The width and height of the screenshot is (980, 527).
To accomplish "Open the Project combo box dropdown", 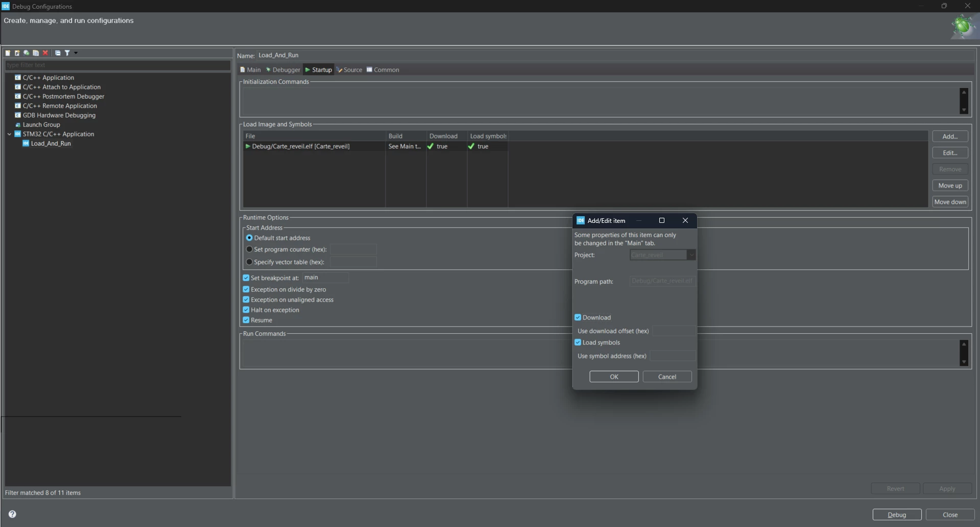I will point(691,255).
